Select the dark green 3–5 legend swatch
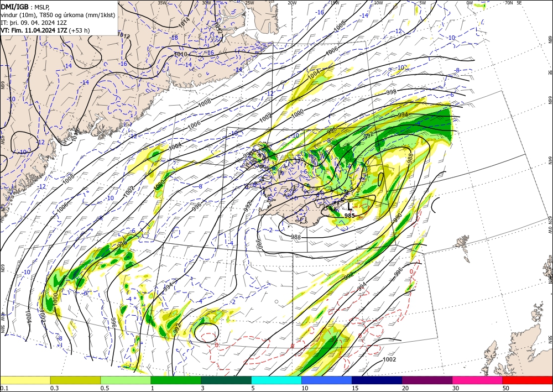The height and width of the screenshot is (392, 553). [226, 380]
